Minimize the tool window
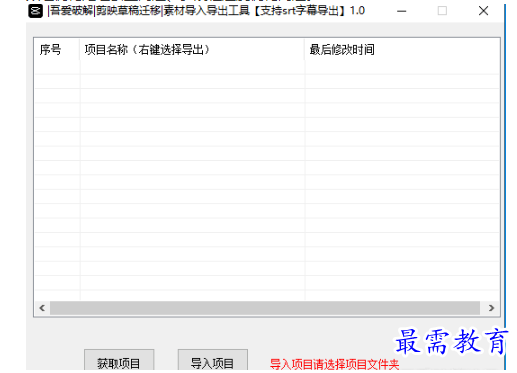Screen dimensions: 517x373 click(x=402, y=11)
